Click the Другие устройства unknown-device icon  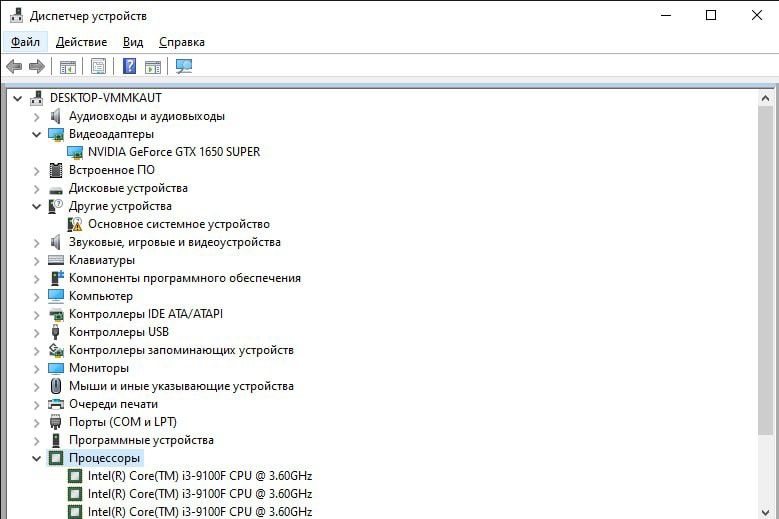point(56,206)
